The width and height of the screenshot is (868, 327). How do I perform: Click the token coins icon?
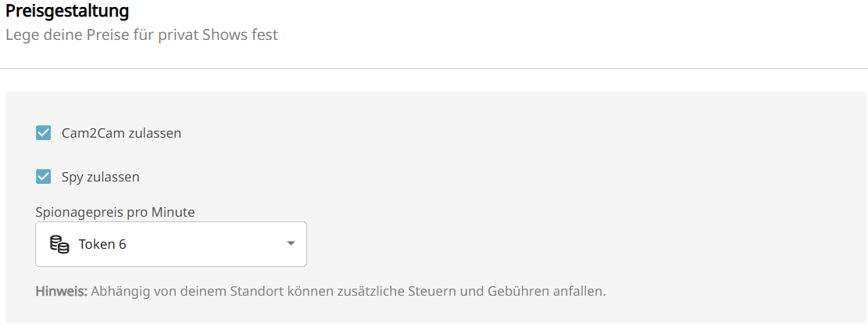click(x=59, y=244)
